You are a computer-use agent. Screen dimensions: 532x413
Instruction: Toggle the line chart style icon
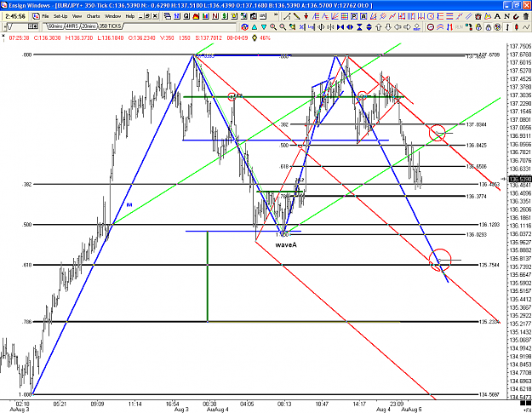pyautogui.click(x=526, y=26)
